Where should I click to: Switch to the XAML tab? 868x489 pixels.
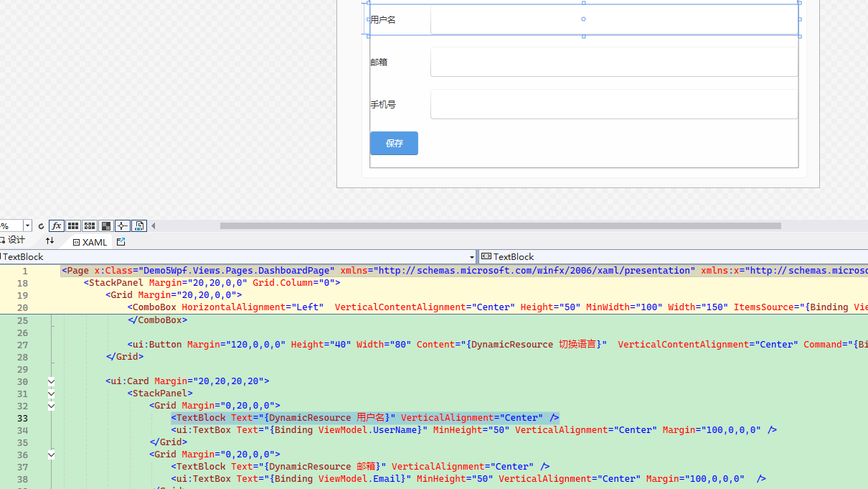coord(90,242)
